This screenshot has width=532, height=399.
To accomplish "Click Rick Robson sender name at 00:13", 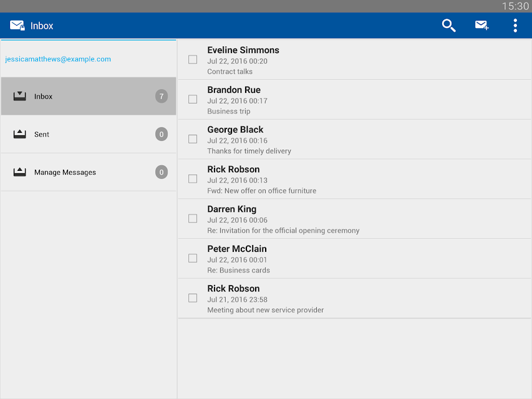I will (x=233, y=169).
